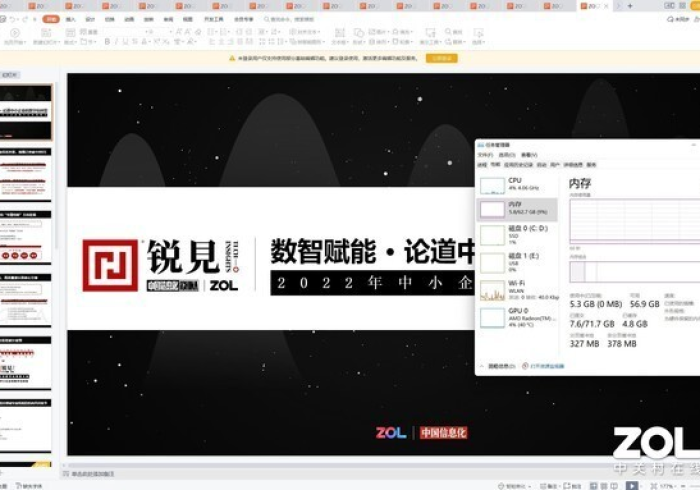
Task: Switch to 进程 tab in Task Manager
Action: coord(482,165)
